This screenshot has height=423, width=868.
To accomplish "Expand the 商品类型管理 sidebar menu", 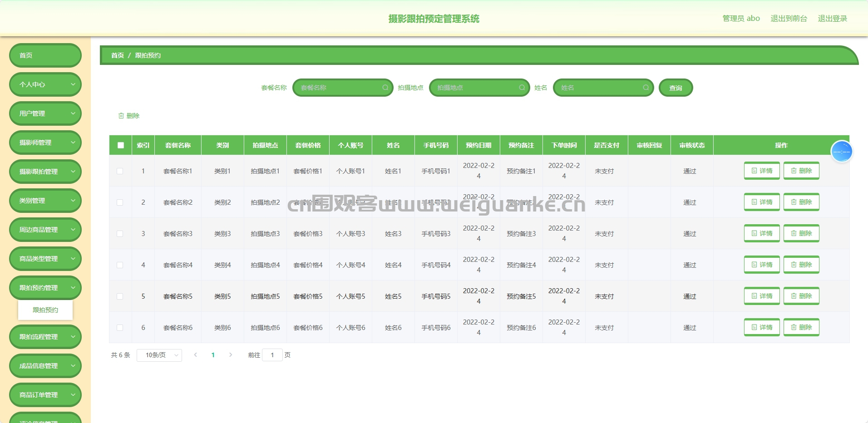I will pos(45,259).
